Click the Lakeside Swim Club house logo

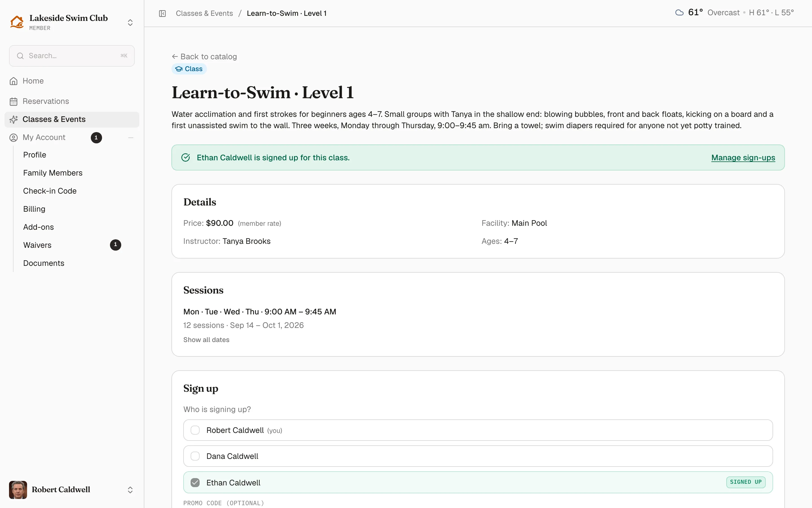[x=17, y=22]
